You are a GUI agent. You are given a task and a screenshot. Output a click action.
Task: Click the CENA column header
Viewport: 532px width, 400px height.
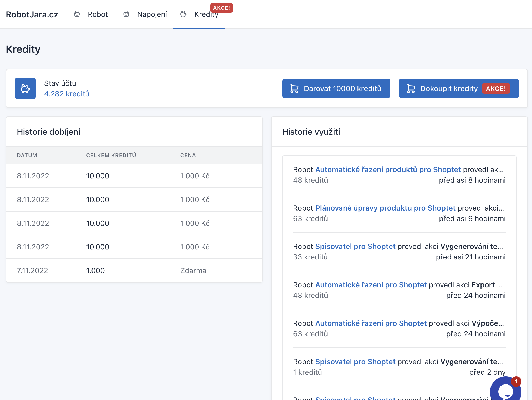188,155
